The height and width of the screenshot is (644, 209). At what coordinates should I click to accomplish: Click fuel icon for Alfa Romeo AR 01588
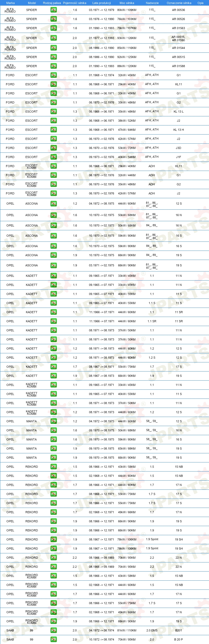[53, 66]
